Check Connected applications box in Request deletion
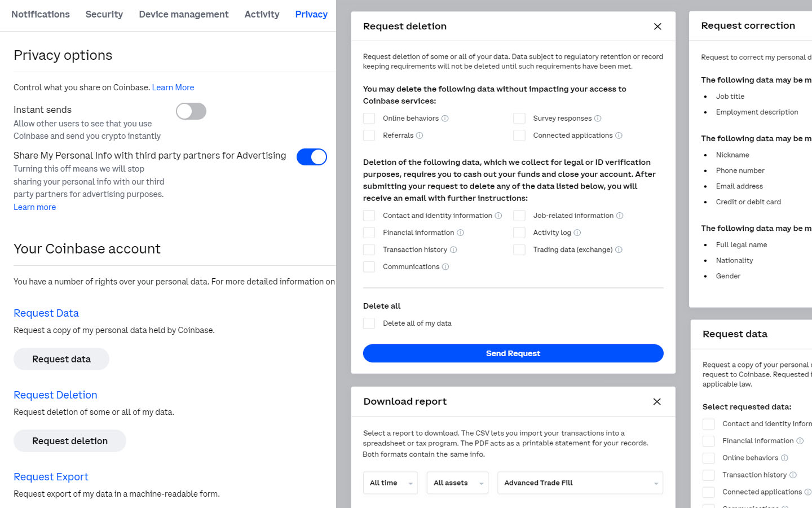 (519, 135)
